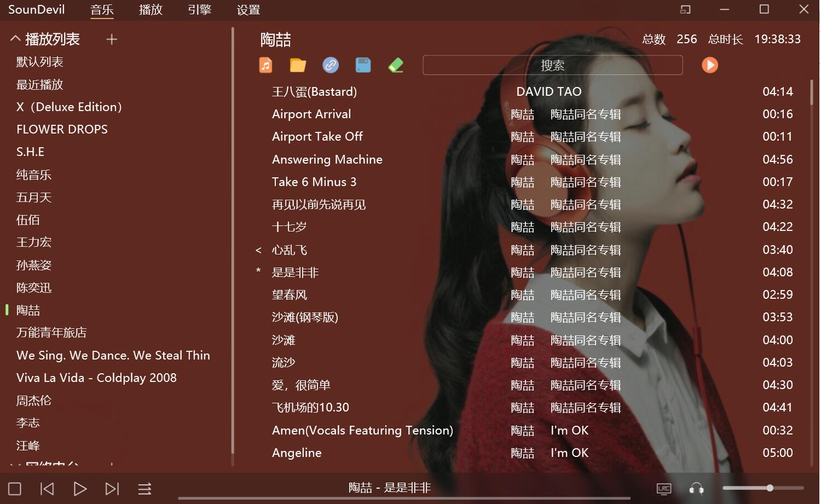Click the save playlist floppy disk icon
821x504 pixels.
click(363, 65)
